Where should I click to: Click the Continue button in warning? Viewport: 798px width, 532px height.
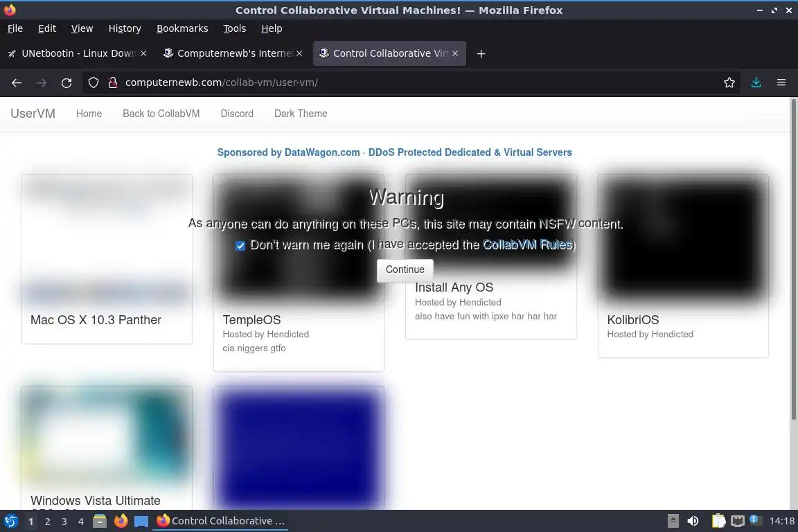pyautogui.click(x=405, y=270)
